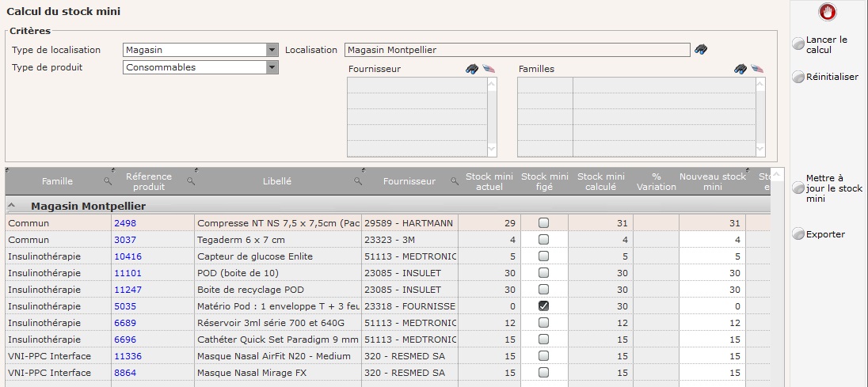Click the first empty Familles list row

coord(637,85)
